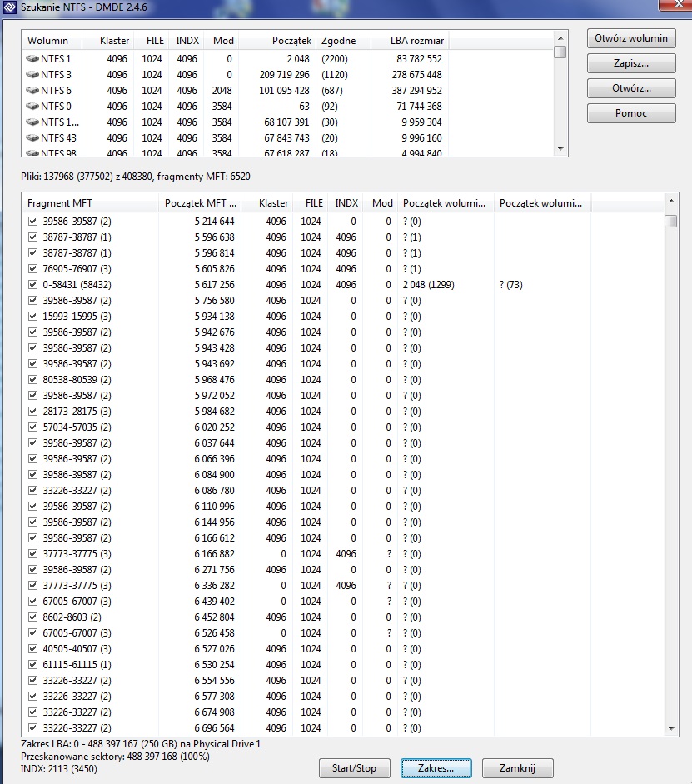Image resolution: width=692 pixels, height=784 pixels.
Task: Toggle the checkbox for the fragment at MFT start 6 166 882
Action: point(33,553)
